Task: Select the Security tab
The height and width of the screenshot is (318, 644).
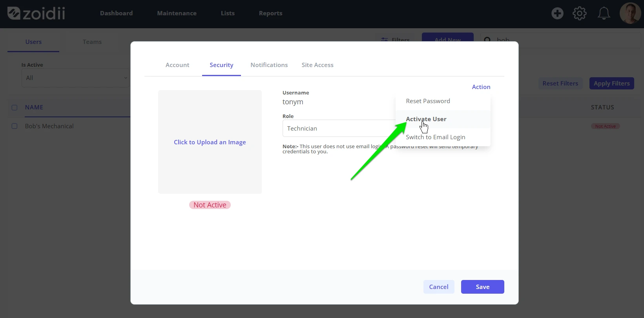Action: click(x=221, y=65)
